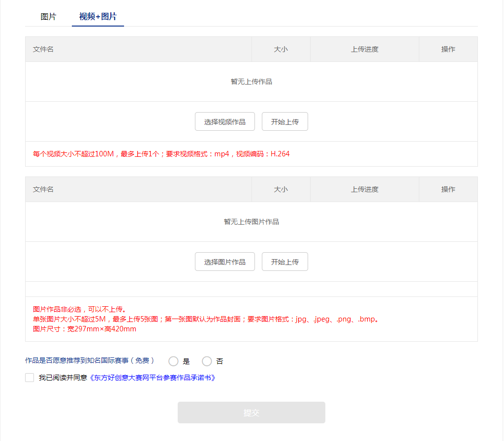Click 上传进度 header in the image table

click(x=365, y=189)
